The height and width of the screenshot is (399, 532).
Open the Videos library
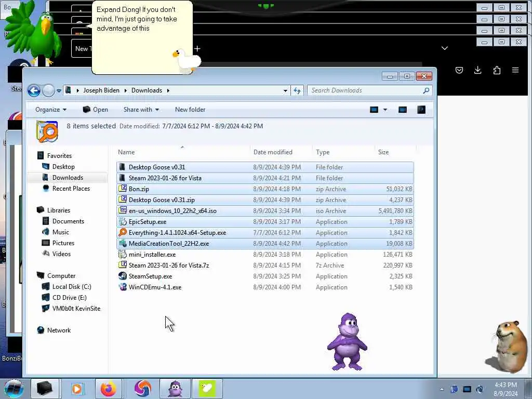tap(61, 254)
